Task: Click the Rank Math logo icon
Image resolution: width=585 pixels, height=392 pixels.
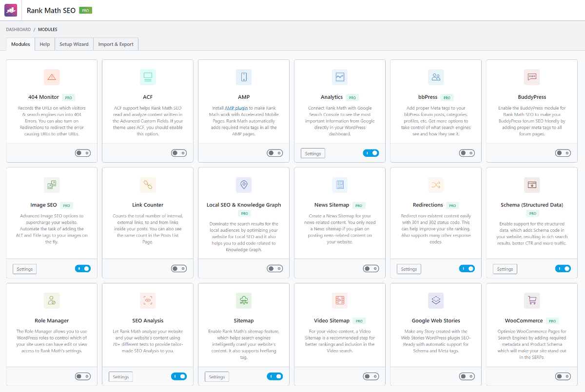Action: [x=11, y=10]
